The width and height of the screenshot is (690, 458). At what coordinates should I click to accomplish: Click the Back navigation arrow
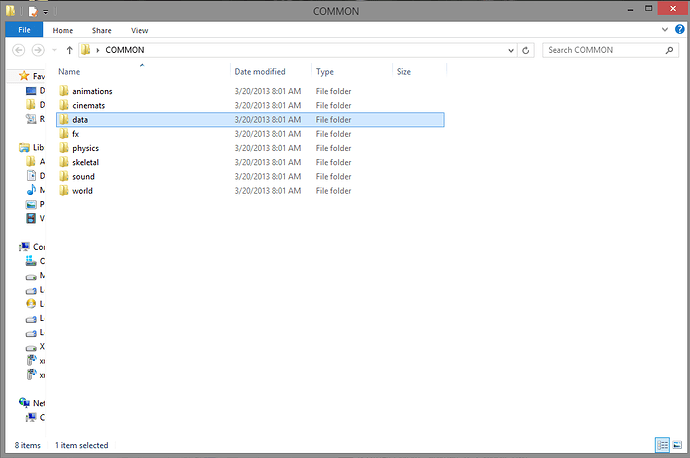click(x=19, y=49)
